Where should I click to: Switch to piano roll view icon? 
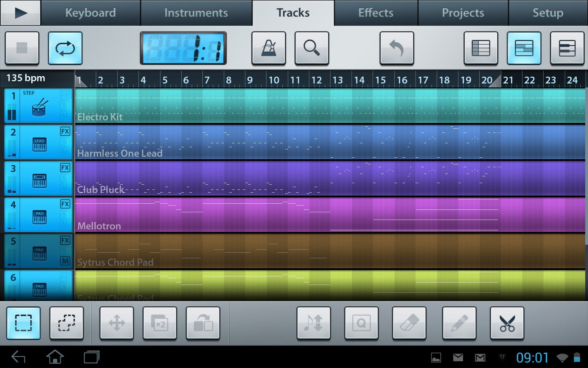[x=567, y=48]
